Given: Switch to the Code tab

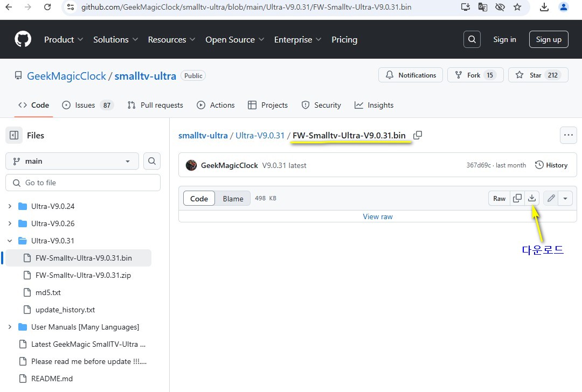Looking at the screenshot, I should click(x=33, y=106).
